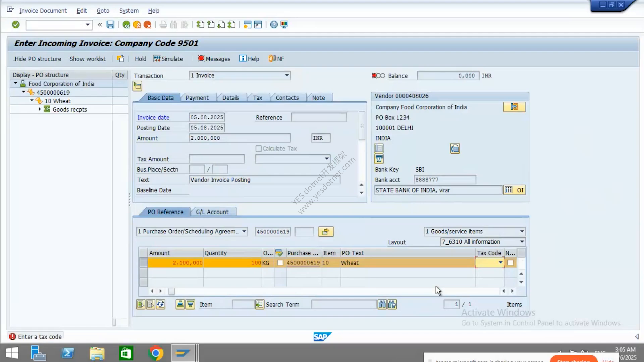This screenshot has height=362, width=644.
Task: Collapse the 10 Wheat tree node
Action: [32, 101]
